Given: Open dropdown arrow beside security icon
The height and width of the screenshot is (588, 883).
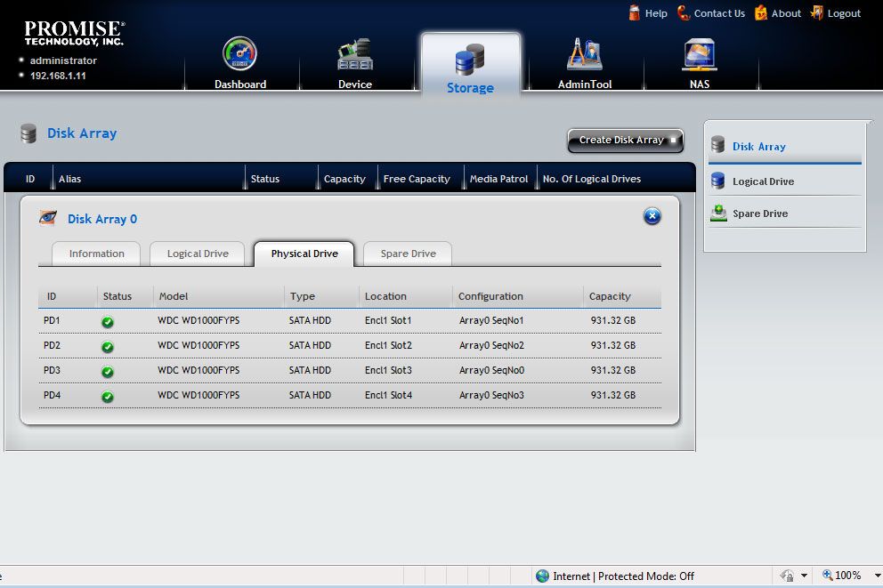Looking at the screenshot, I should pos(804,576).
